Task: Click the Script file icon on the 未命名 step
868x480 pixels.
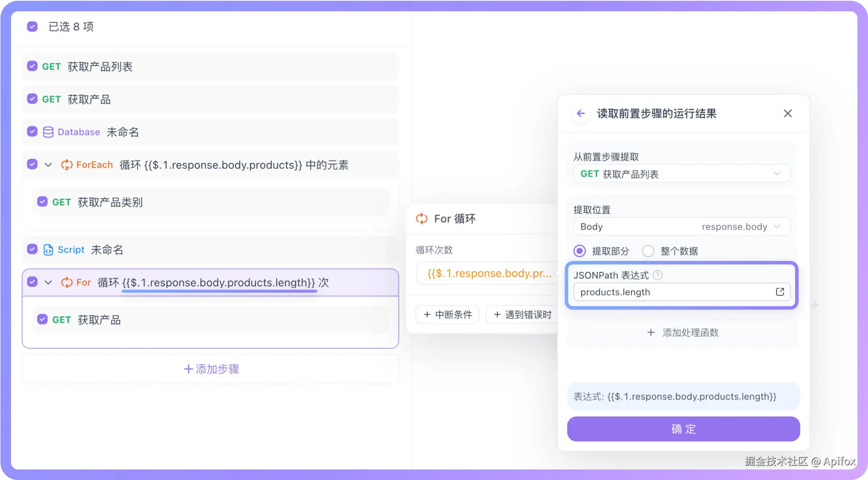Action: click(48, 250)
